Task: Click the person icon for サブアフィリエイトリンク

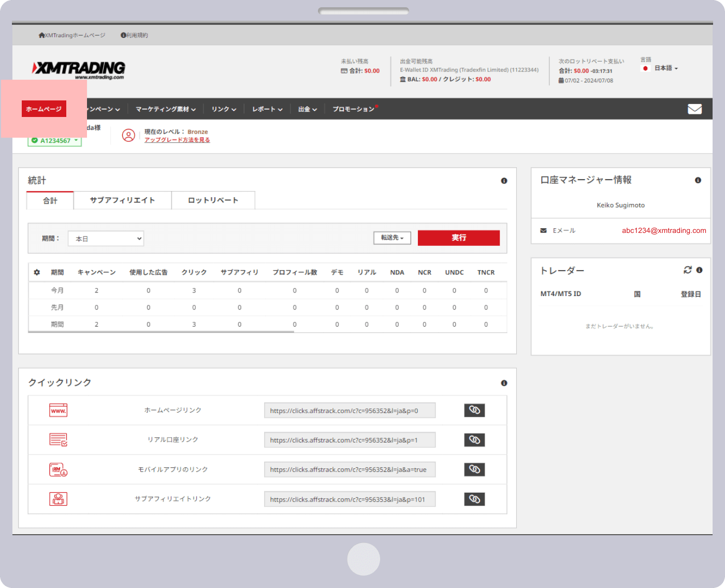Action: 59,499
